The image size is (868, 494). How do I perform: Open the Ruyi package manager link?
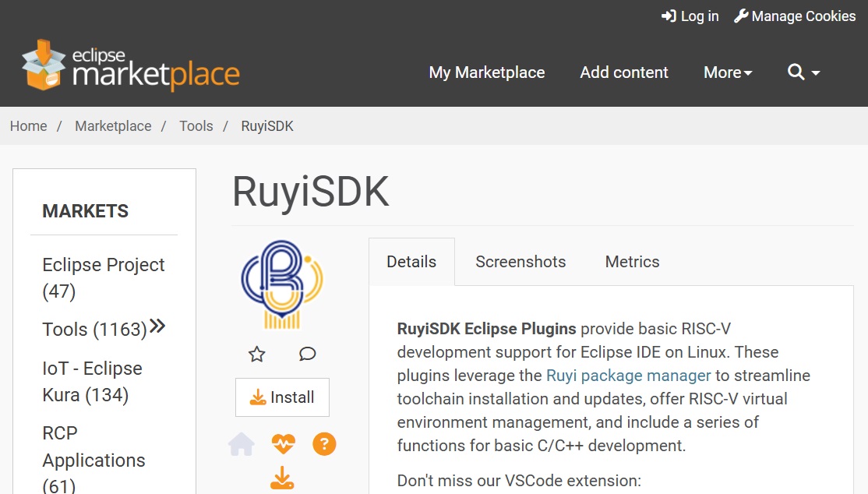tap(628, 375)
